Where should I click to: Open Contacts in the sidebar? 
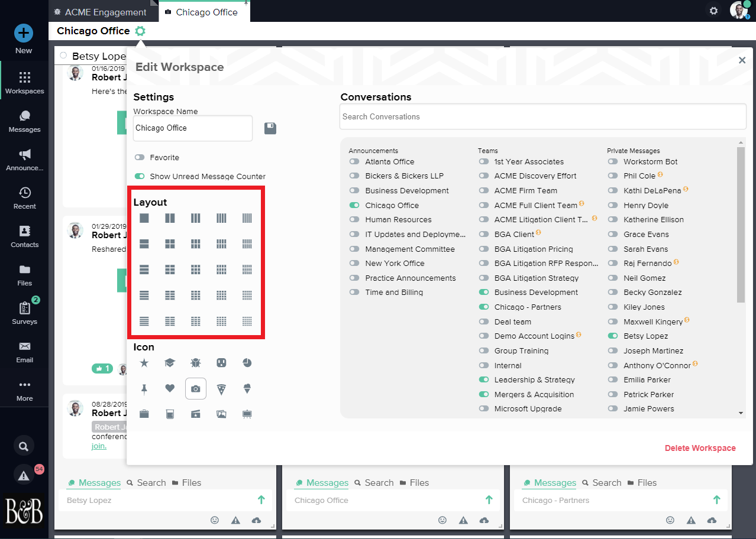(24, 236)
